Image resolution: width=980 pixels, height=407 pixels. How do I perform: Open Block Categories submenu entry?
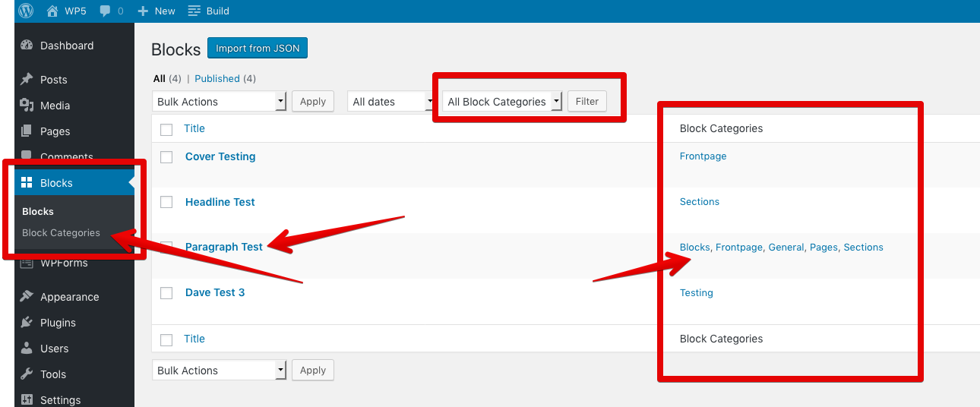point(61,233)
